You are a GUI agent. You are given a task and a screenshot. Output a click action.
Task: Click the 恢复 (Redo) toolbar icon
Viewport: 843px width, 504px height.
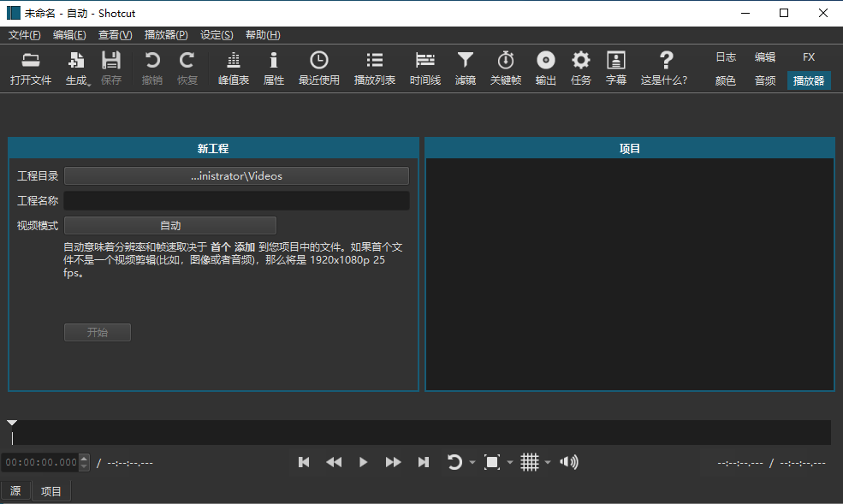tap(187, 68)
